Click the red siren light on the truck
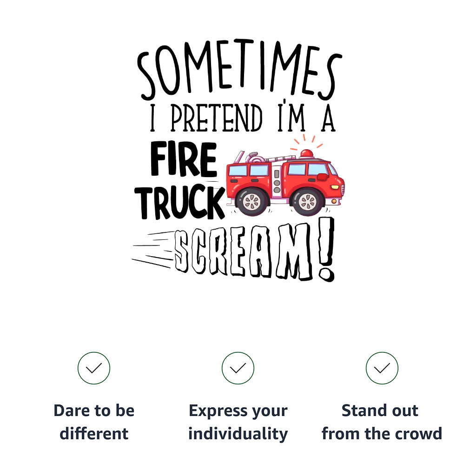The image size is (476, 476). click(306, 153)
